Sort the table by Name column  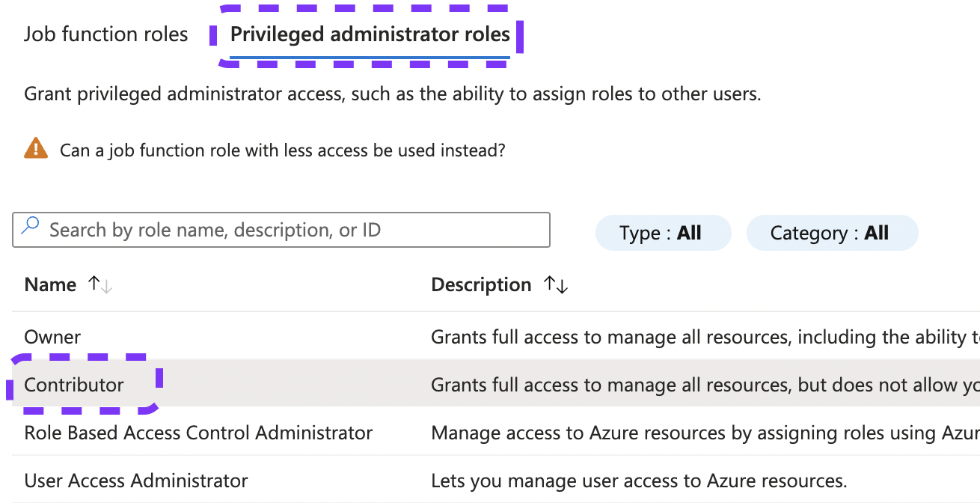[x=49, y=284]
